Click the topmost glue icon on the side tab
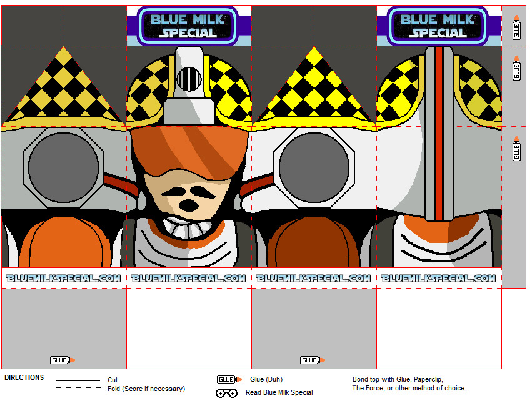 click(516, 27)
